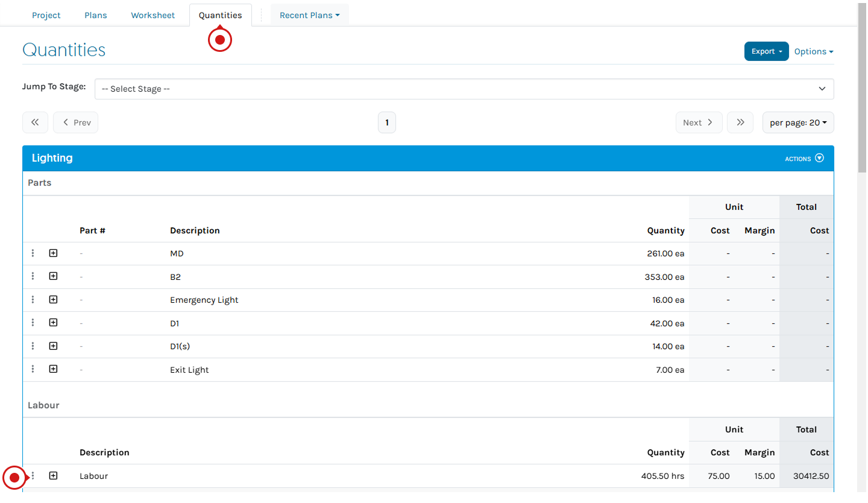Open Recent Plans dropdown
Viewport: 868px width, 503px height.
[309, 15]
